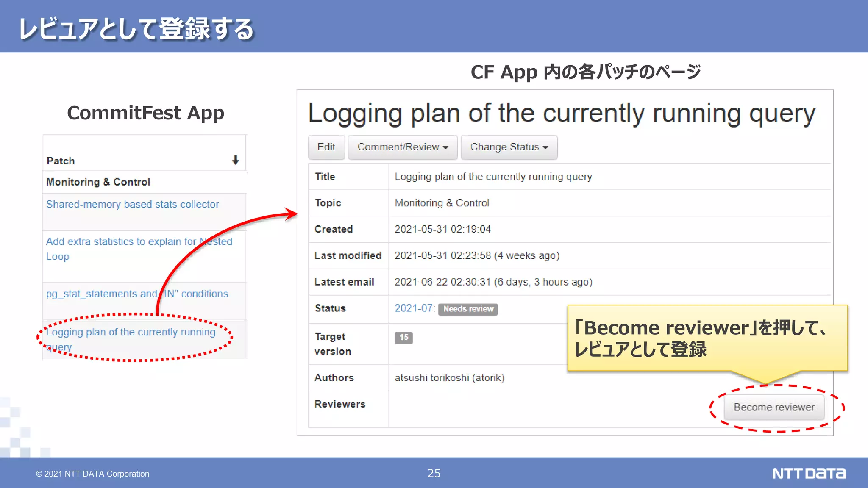Image resolution: width=868 pixels, height=488 pixels.
Task: Click the 15 target version badge
Action: [403, 338]
